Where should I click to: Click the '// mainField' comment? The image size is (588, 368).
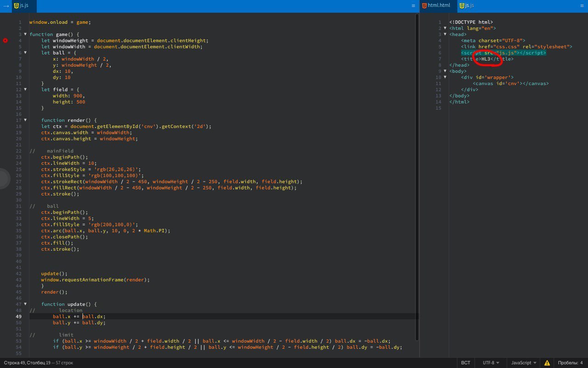(51, 151)
